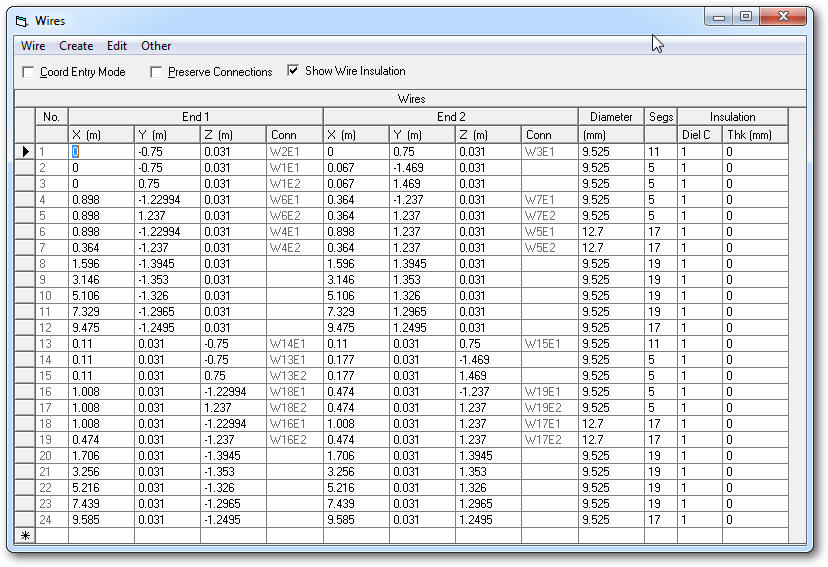The height and width of the screenshot is (567, 828).
Task: Click End 2 Conn cell W17E1
Action: point(550,424)
